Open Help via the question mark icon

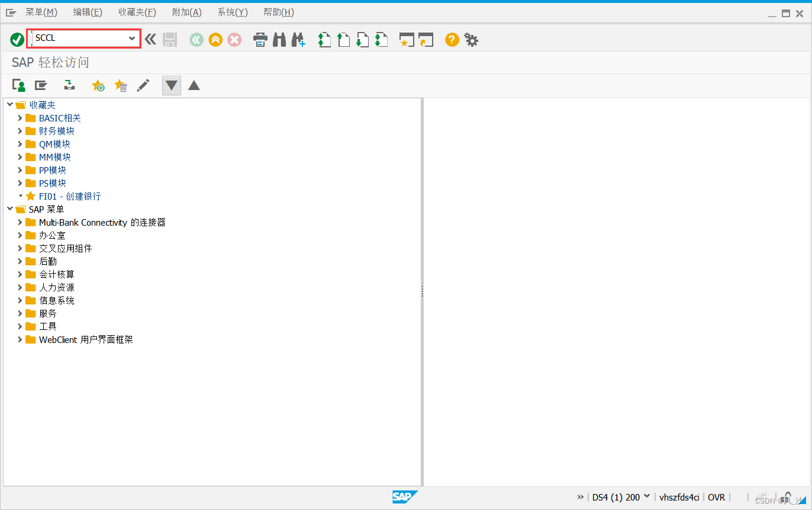[452, 40]
